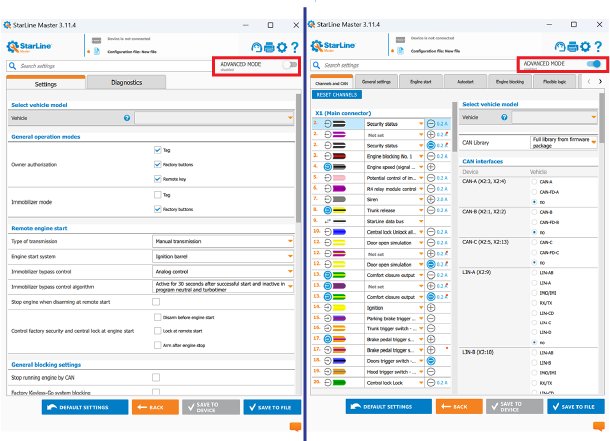
Task: Click Vehicle help icon in left window
Action: [127, 118]
